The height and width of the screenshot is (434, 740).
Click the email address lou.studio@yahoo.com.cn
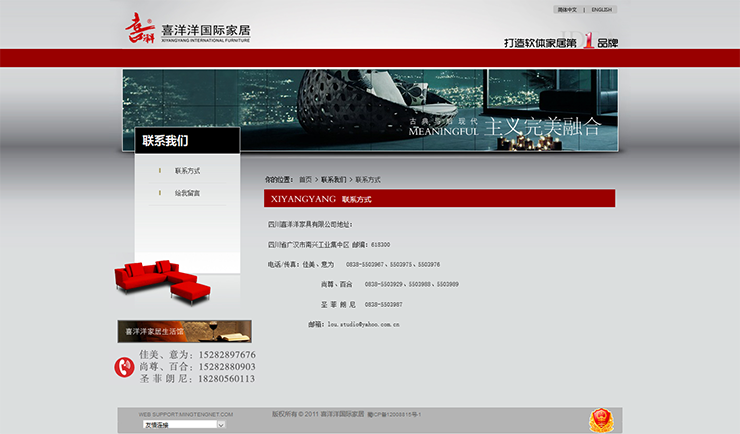point(366,325)
